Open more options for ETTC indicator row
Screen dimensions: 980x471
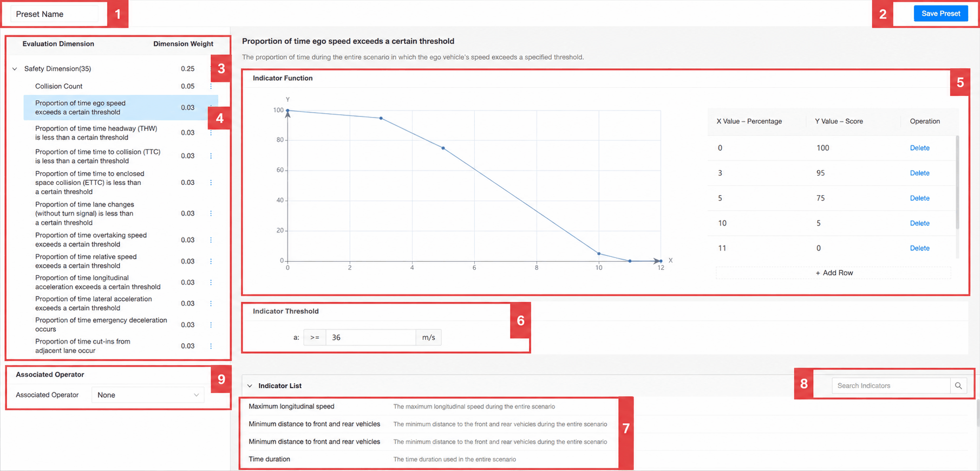tap(211, 183)
